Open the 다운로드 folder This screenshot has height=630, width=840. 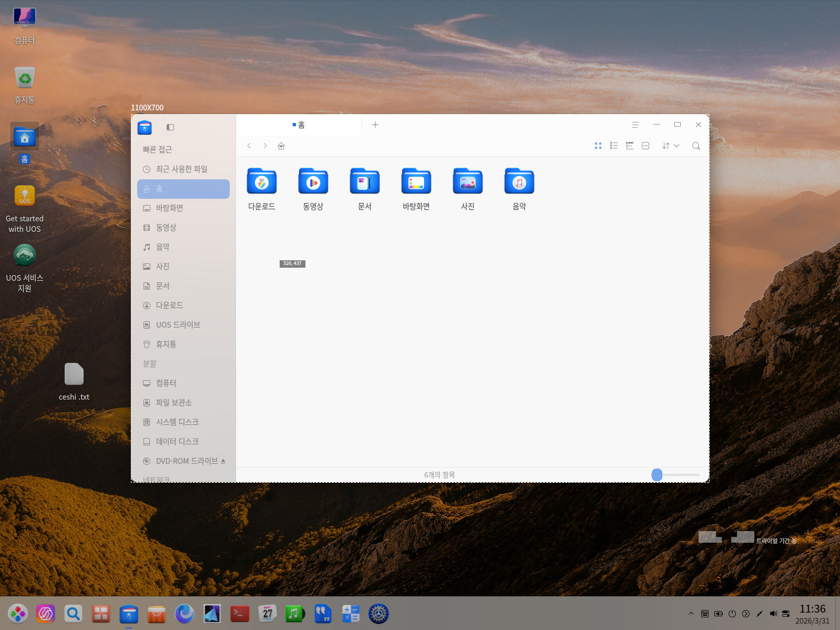pos(261,182)
